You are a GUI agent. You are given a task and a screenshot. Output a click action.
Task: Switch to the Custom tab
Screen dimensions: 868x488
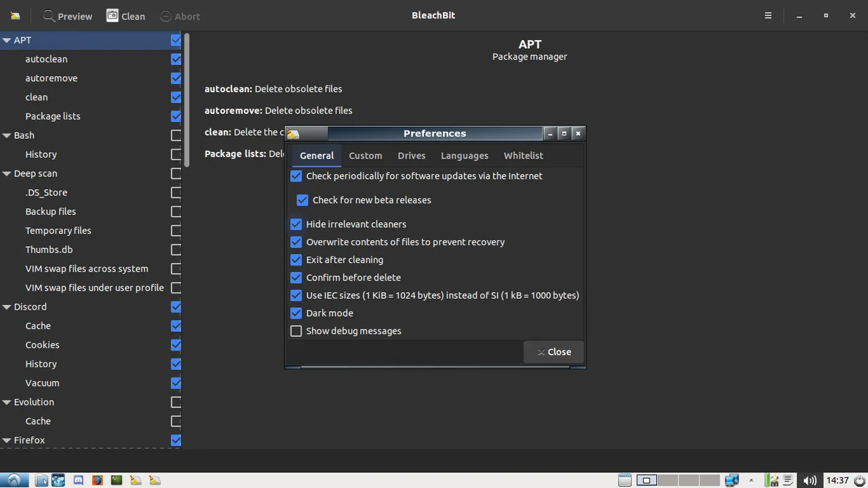pos(366,155)
